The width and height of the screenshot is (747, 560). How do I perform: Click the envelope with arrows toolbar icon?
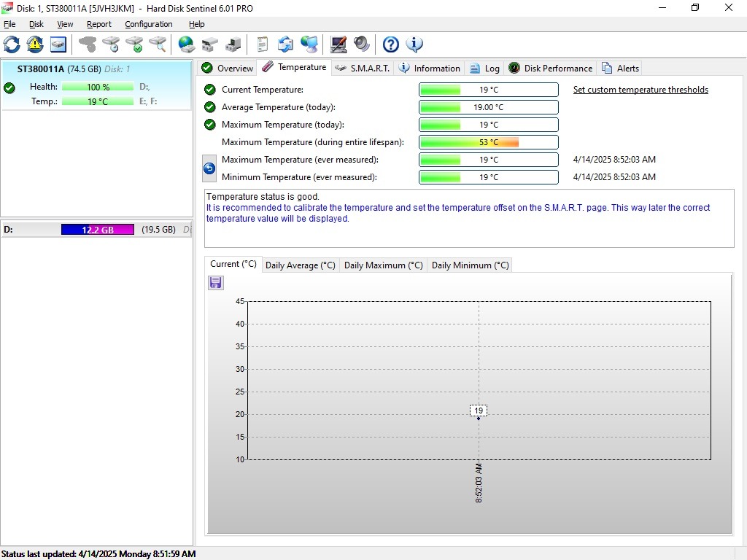(x=285, y=44)
